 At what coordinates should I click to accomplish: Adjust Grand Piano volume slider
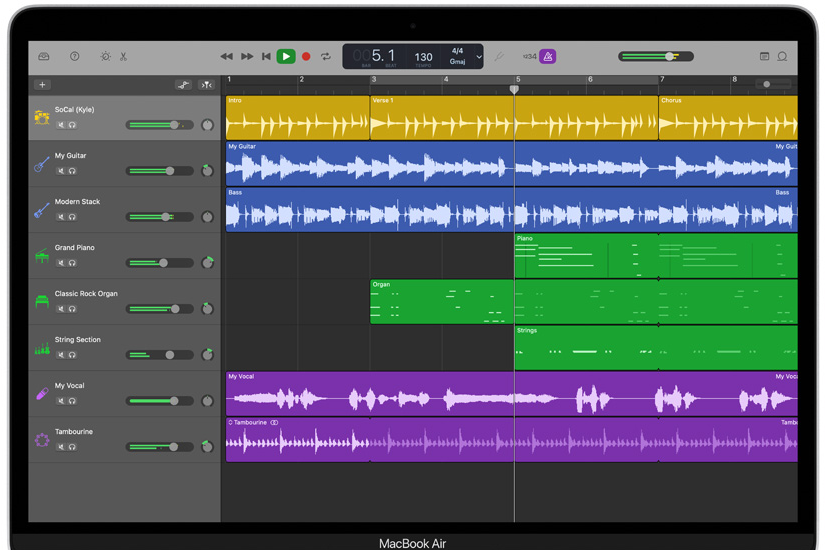pos(159,263)
